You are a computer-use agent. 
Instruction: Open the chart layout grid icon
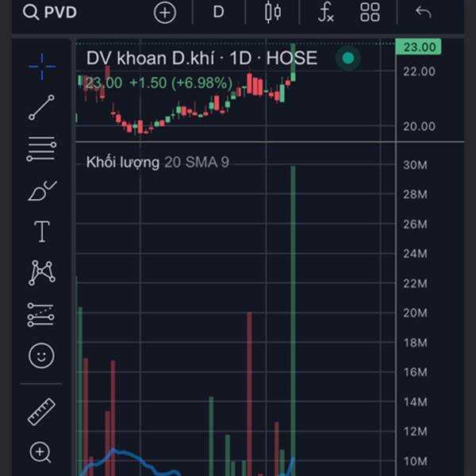tap(370, 12)
